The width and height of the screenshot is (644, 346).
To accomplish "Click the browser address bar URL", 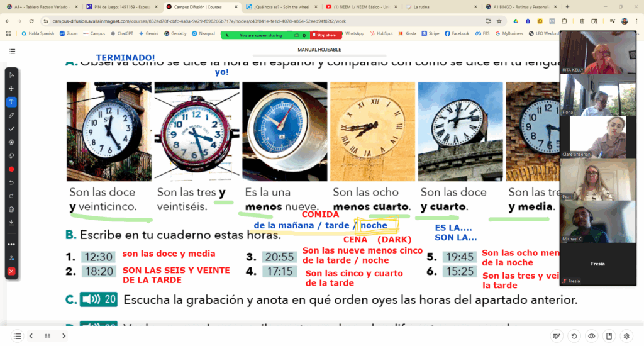I will click(x=199, y=21).
